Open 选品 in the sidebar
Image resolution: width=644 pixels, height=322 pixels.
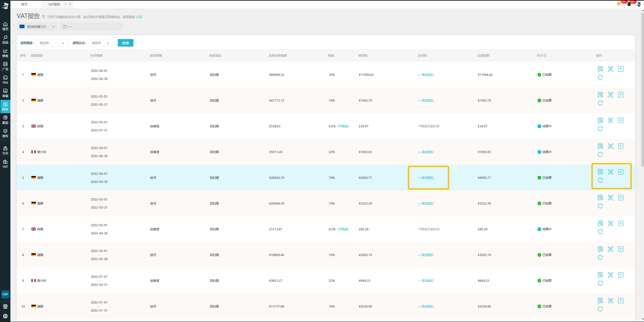pyautogui.click(x=5, y=40)
